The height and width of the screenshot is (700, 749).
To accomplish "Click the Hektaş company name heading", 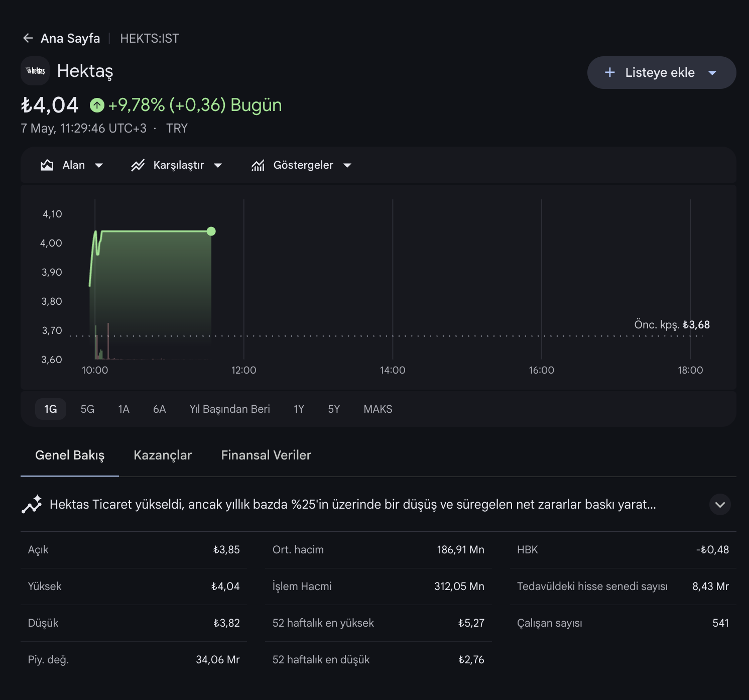I will [85, 71].
